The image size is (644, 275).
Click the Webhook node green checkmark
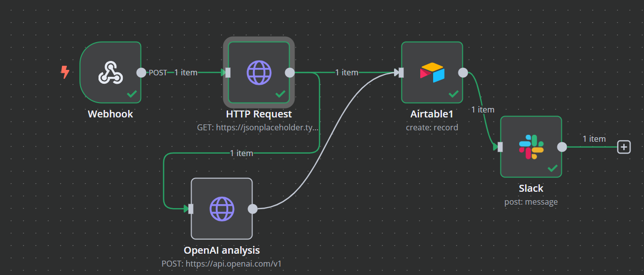point(132,94)
